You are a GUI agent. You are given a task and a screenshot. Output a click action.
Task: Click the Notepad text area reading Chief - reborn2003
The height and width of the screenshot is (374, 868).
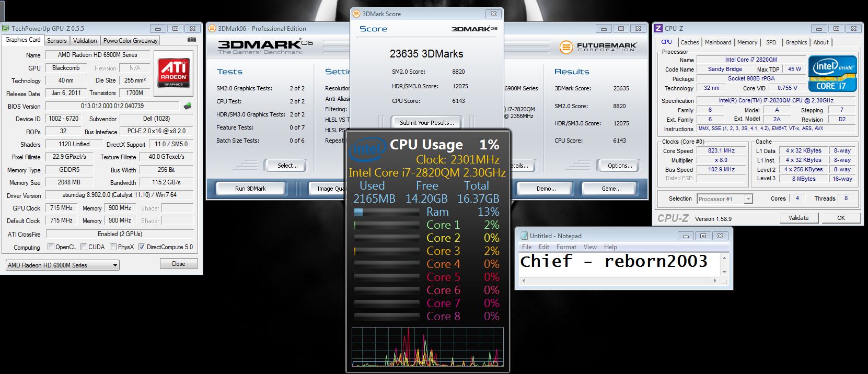(619, 265)
